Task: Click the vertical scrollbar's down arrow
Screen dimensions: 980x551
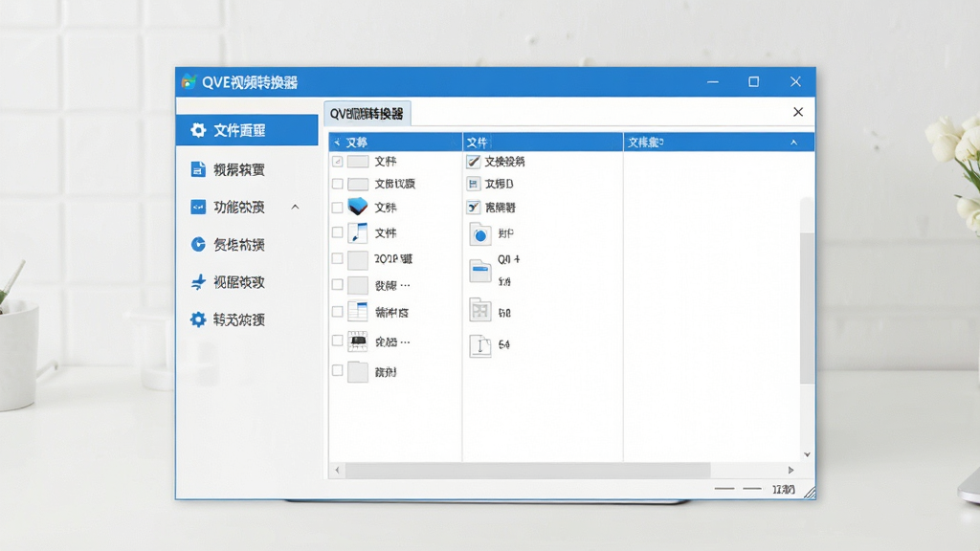Action: pos(807,454)
